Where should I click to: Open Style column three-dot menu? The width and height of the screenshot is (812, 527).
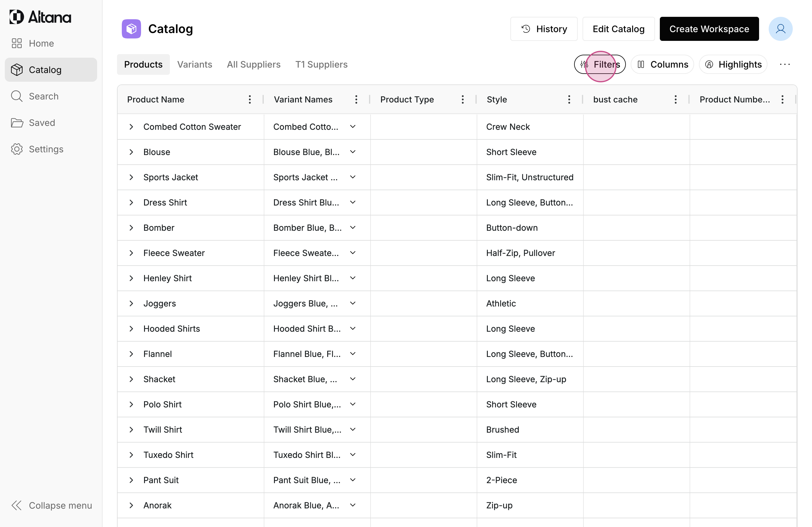pos(569,99)
